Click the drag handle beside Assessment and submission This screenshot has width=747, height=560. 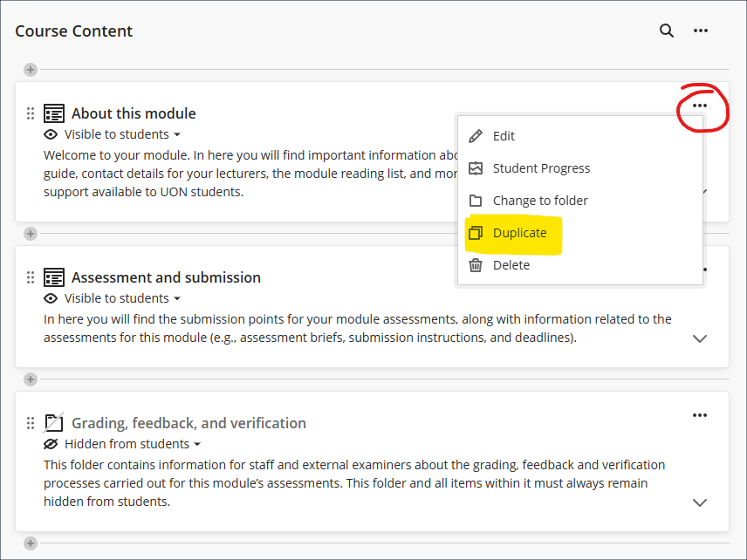(x=31, y=277)
